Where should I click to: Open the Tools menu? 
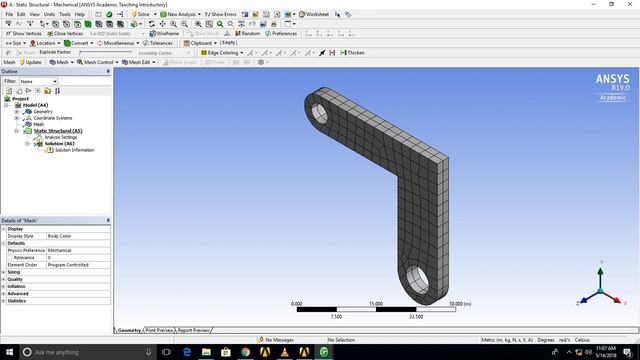tap(64, 14)
